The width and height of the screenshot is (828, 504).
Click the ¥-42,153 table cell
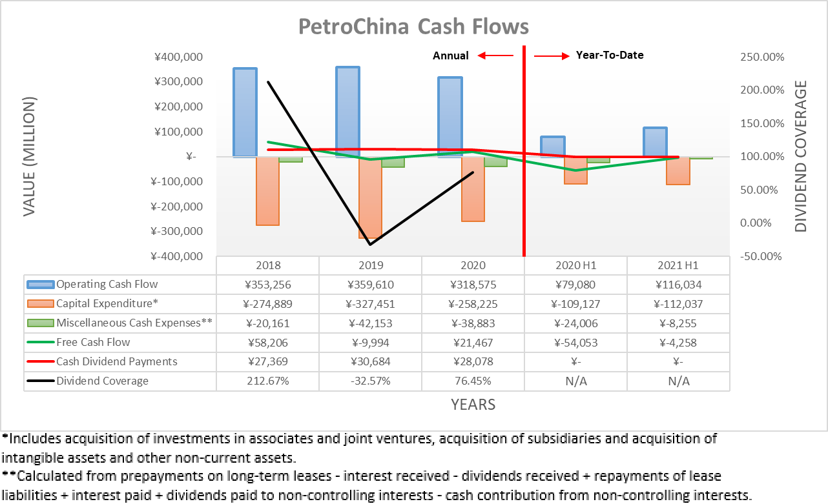371,323
